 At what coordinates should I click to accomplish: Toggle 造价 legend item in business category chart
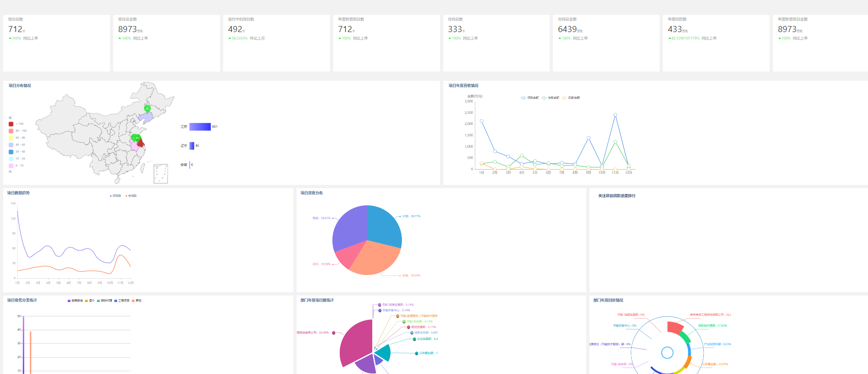coord(90,301)
